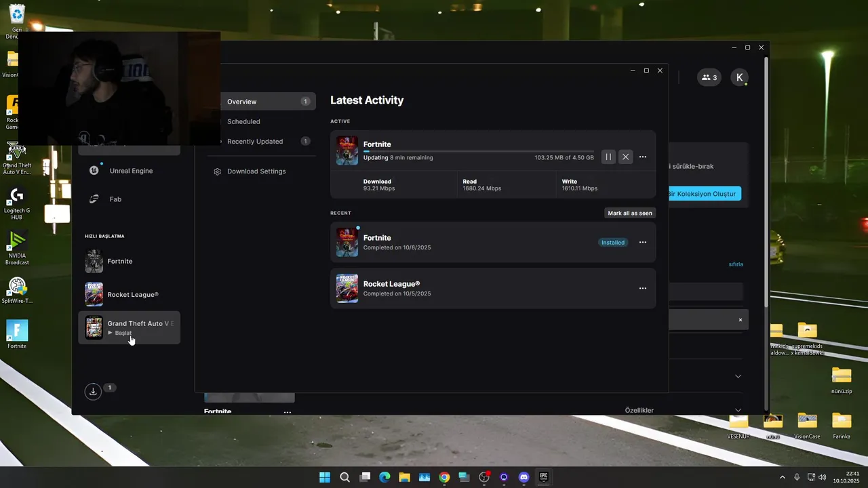868x488 pixels.
Task: Launch Rocket League from quick launch
Action: pos(129,295)
